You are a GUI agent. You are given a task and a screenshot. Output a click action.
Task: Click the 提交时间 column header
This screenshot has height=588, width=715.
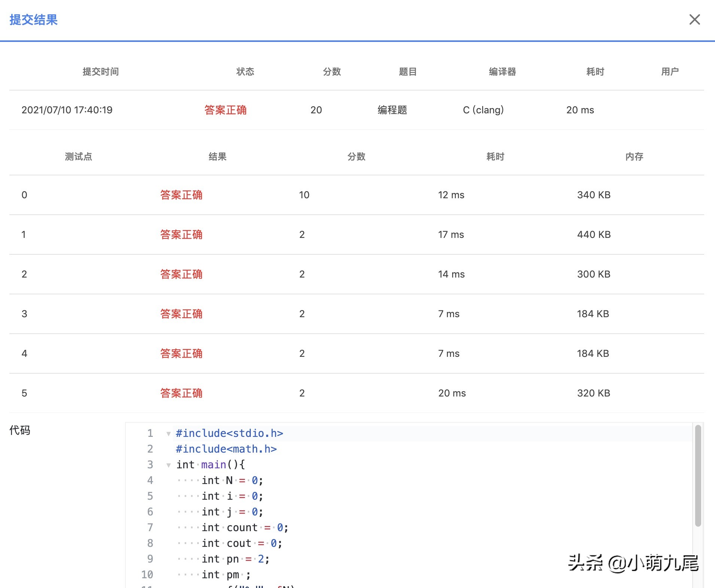[x=100, y=71]
